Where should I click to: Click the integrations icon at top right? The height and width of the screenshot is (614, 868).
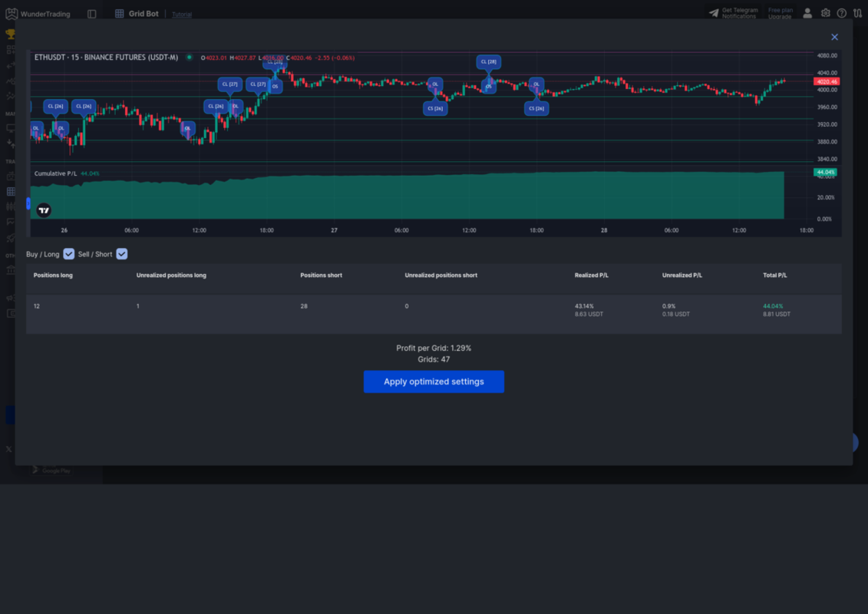[x=857, y=13]
